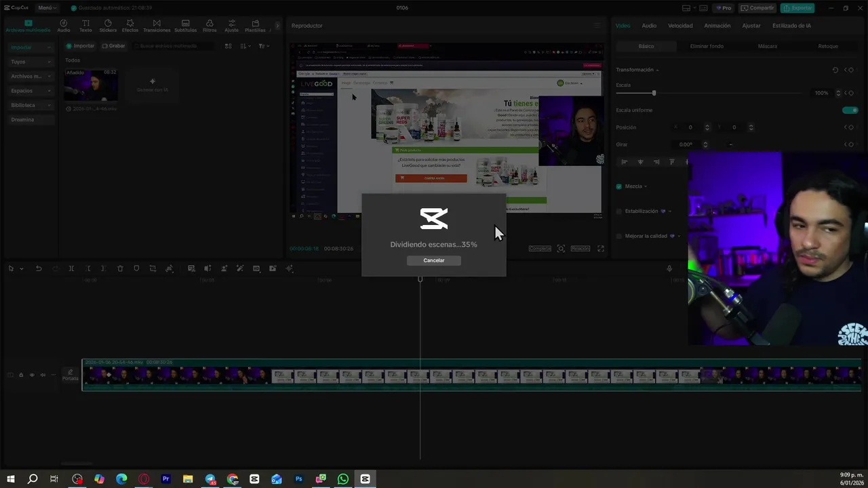The height and width of the screenshot is (488, 868).
Task: Open the Plantillas tab
Action: pyautogui.click(x=255, y=26)
